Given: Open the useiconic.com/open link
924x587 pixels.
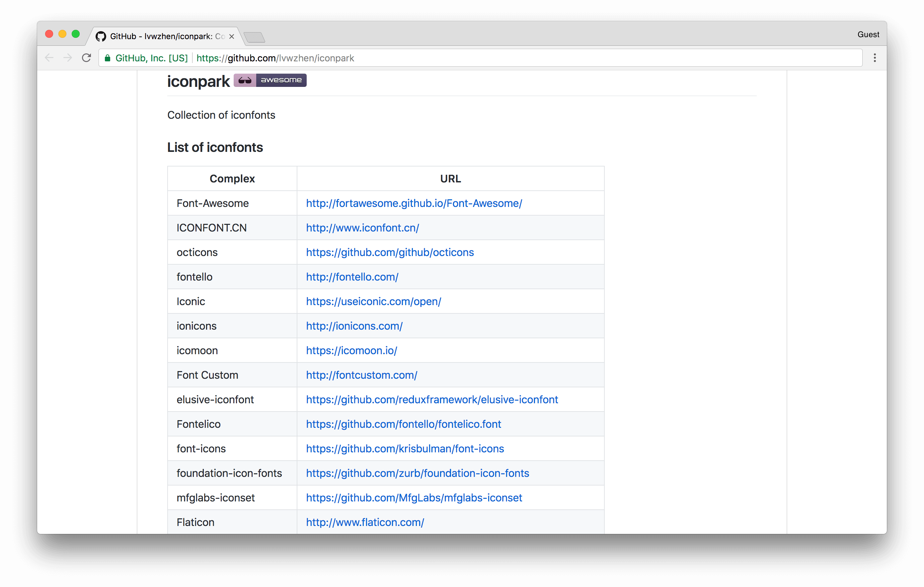Looking at the screenshot, I should point(373,301).
